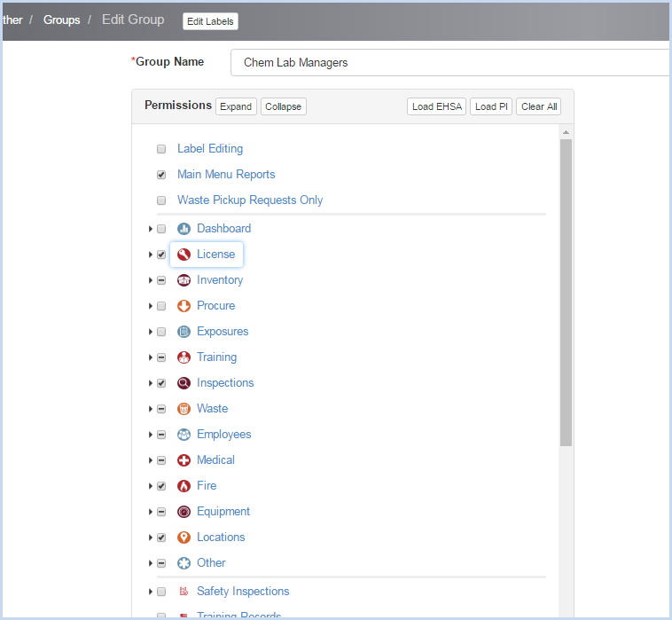Check Waste Pickup Requests Only checkbox
Viewport: 672px width, 620px height.
pos(161,200)
